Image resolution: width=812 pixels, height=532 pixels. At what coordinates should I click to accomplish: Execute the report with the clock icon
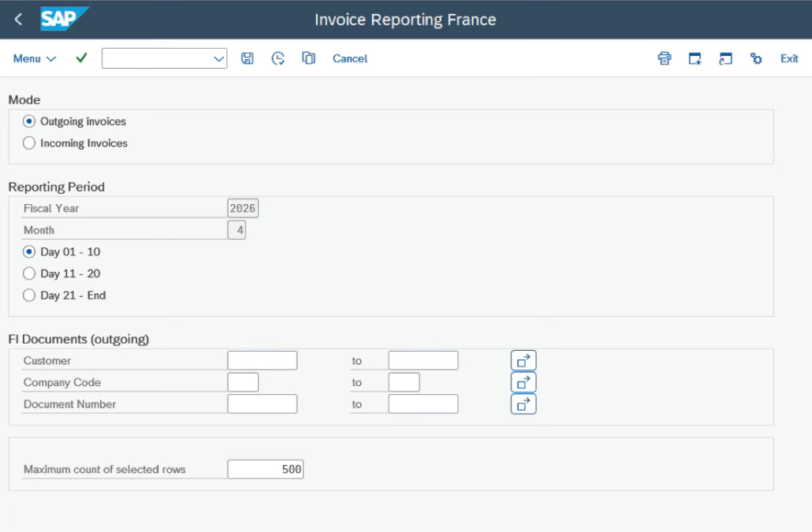click(x=278, y=58)
